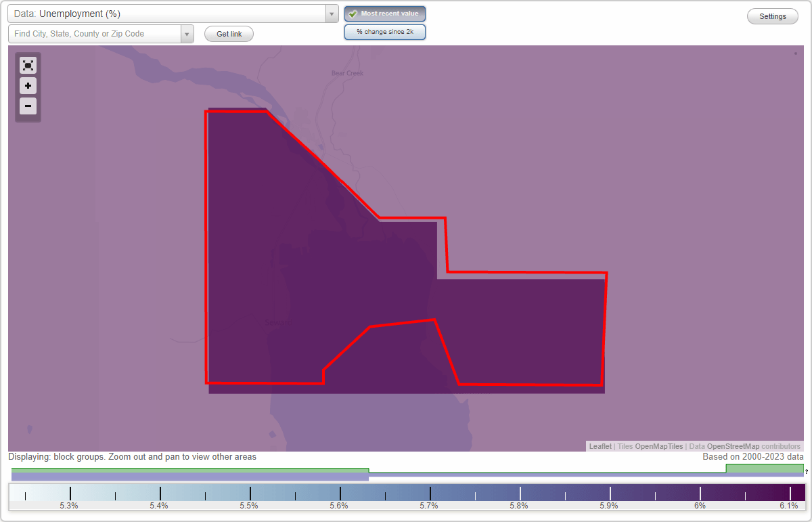
Task: Open the Settings button
Action: tap(773, 17)
